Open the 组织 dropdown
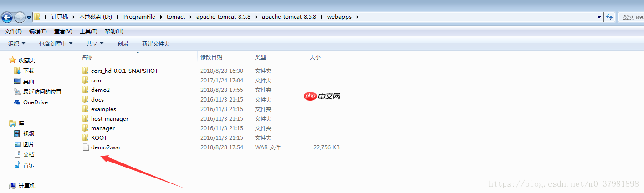This screenshot has height=193, width=644. tap(17, 44)
